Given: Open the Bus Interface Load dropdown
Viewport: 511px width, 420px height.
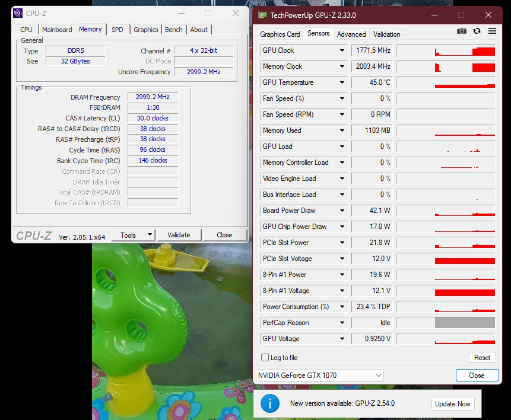Looking at the screenshot, I should tap(342, 195).
